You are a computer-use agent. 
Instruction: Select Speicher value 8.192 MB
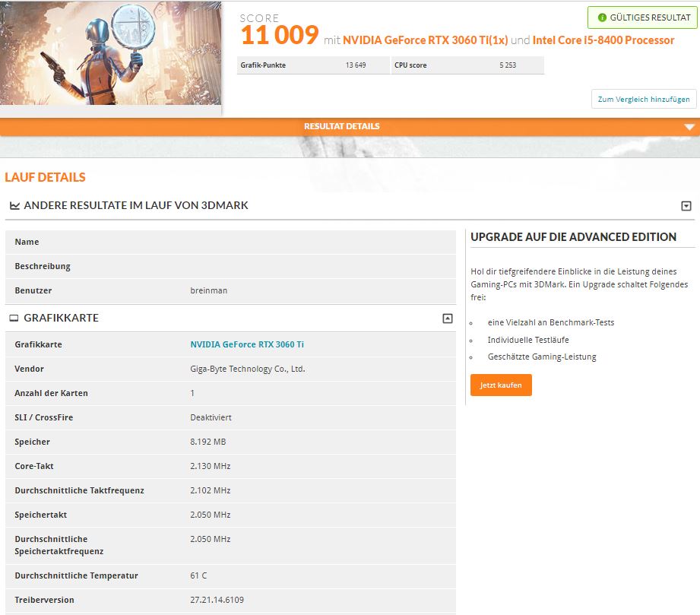[x=208, y=442]
